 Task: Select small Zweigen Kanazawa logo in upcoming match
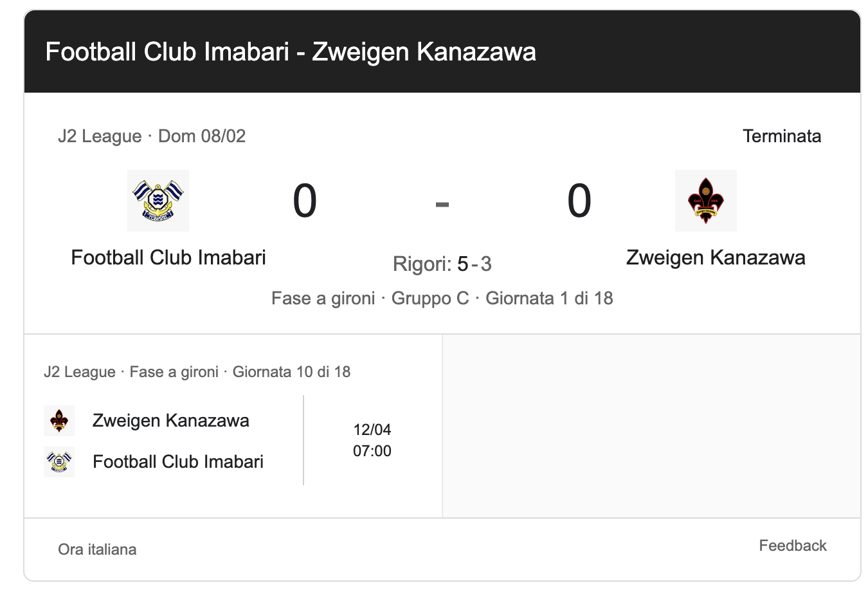59,421
